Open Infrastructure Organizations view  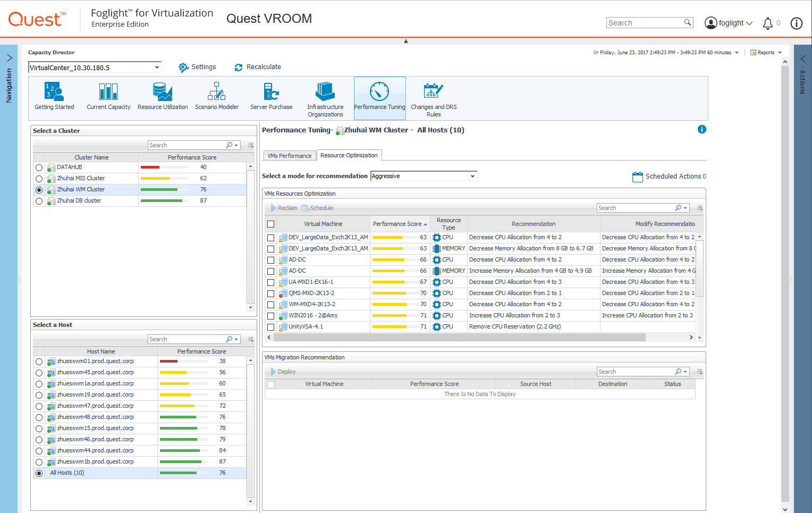tap(325, 99)
